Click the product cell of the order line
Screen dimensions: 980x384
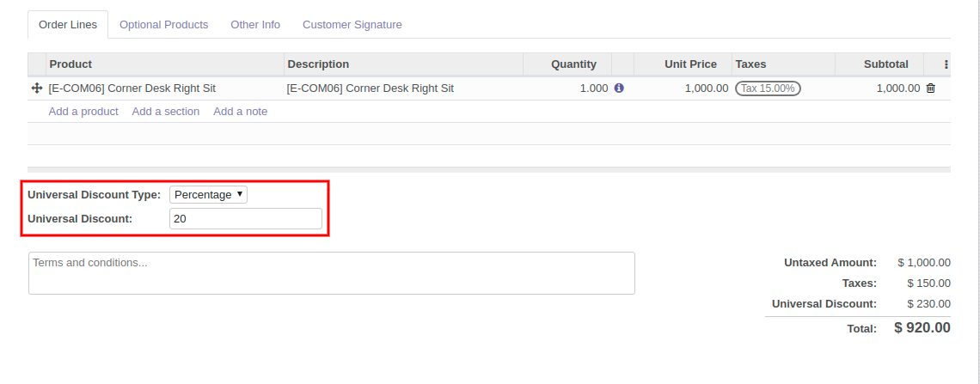163,88
